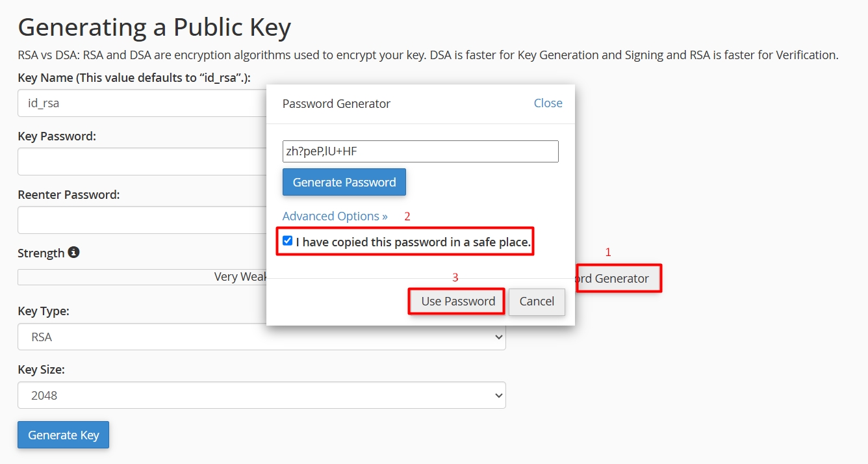Click the Strength info icon
The width and height of the screenshot is (868, 464).
click(x=74, y=252)
